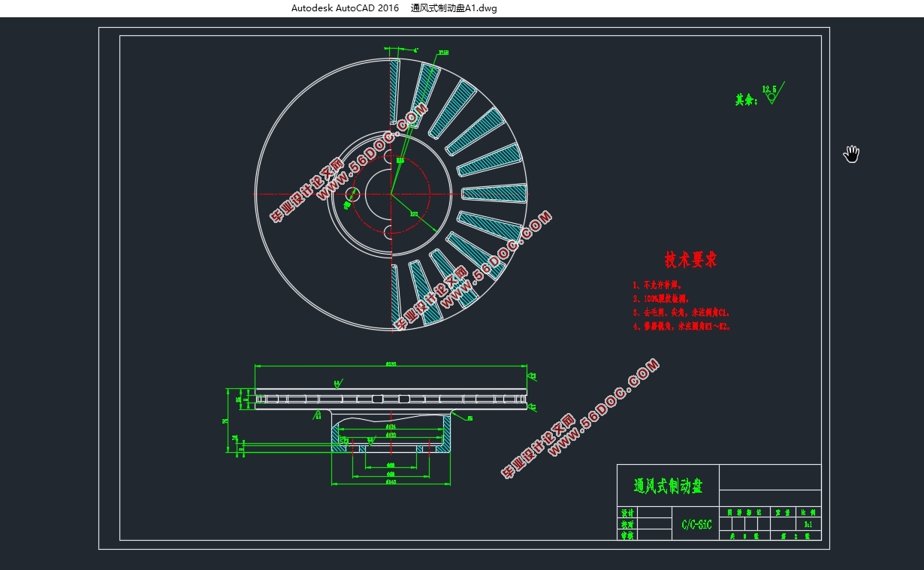Click the 审核 cell in title block

pyautogui.click(x=627, y=535)
